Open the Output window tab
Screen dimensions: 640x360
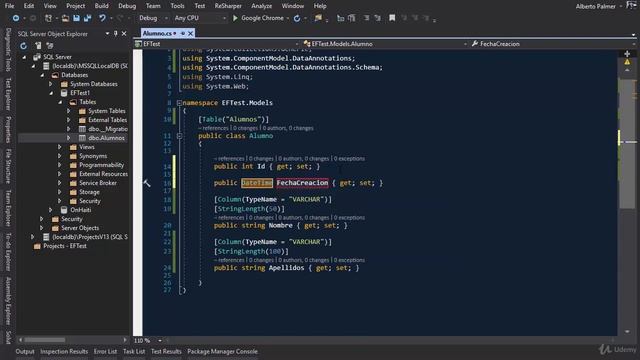pyautogui.click(x=25, y=351)
